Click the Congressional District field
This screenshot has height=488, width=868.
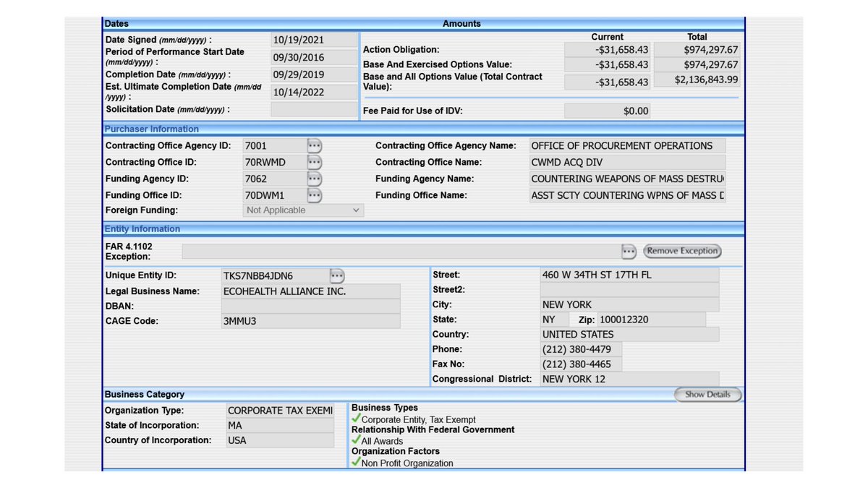(x=629, y=379)
